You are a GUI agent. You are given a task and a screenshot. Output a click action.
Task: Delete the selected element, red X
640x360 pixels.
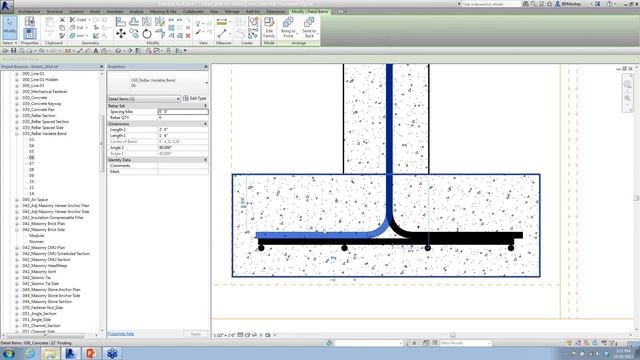click(188, 36)
